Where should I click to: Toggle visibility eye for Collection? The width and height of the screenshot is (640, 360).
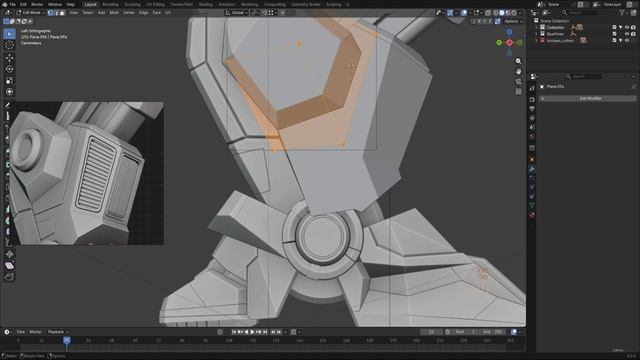pos(627,27)
